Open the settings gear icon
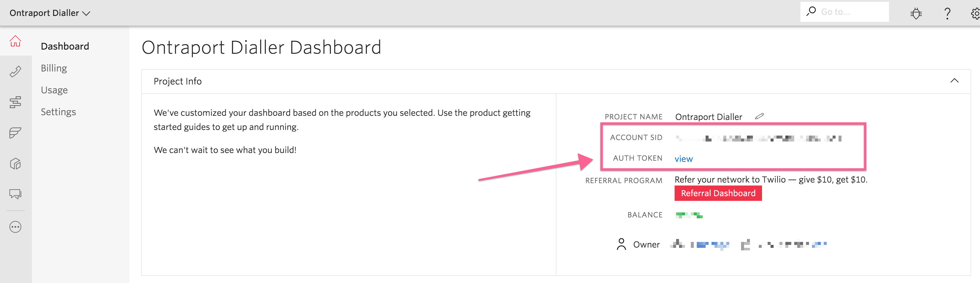Screen dimensions: 980x283 (x=976, y=14)
